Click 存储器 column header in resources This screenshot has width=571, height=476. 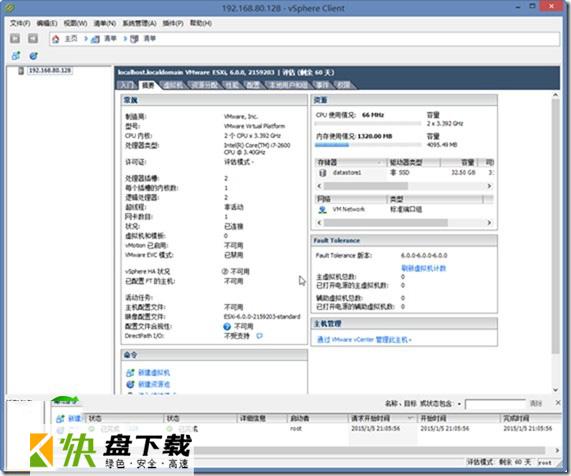[350, 162]
